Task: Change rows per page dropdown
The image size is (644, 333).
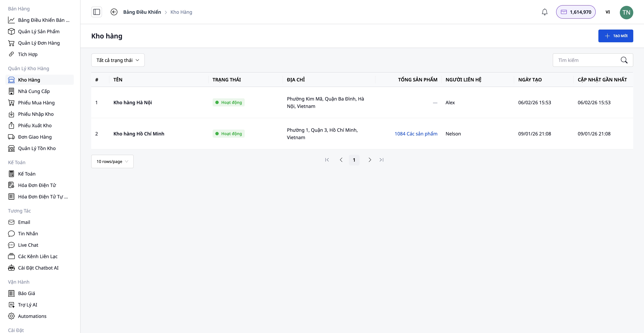Action: coord(112,161)
